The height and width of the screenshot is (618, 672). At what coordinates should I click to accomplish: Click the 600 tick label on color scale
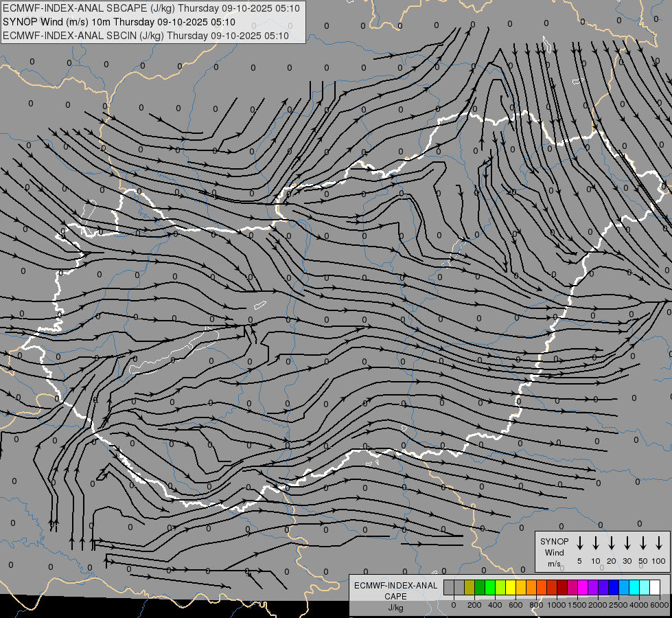(x=515, y=605)
